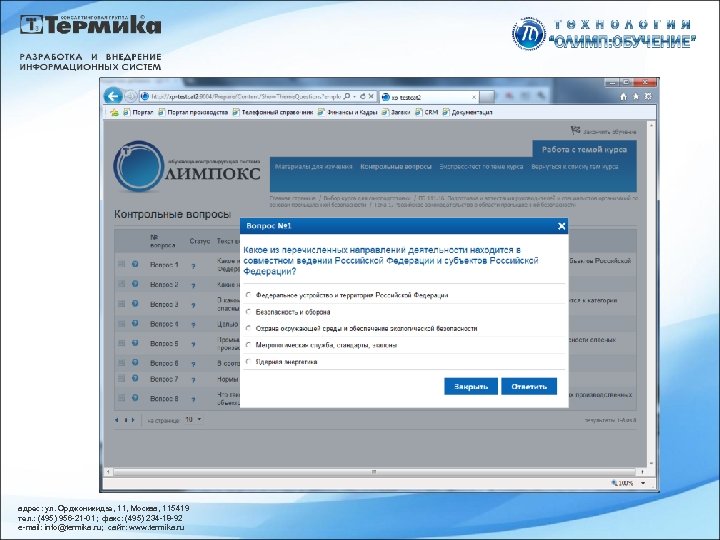Click the horizontal scrollbar thumb
Image resolution: width=720 pixels, height=540 pixels.
pos(374,472)
